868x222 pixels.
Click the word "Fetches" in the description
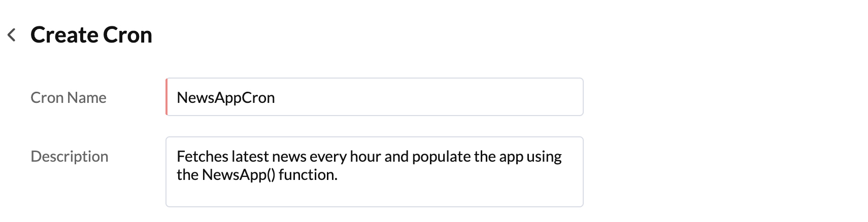coord(202,156)
